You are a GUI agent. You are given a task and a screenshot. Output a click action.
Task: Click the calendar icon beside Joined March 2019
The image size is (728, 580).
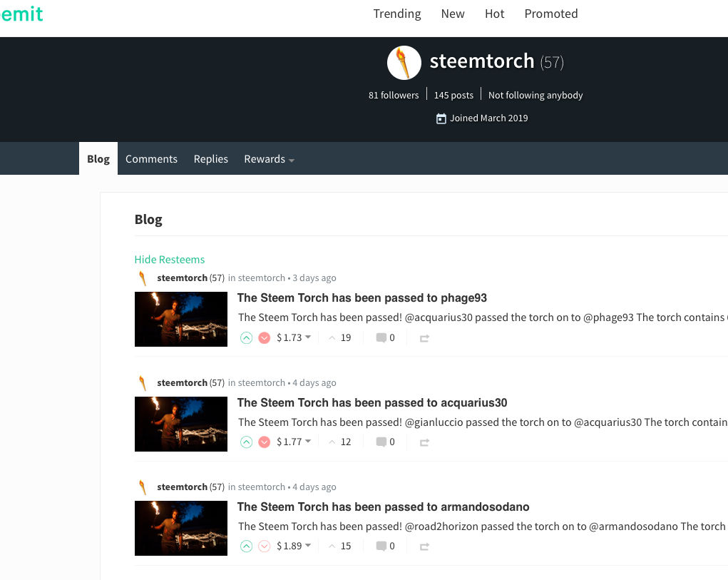click(441, 118)
